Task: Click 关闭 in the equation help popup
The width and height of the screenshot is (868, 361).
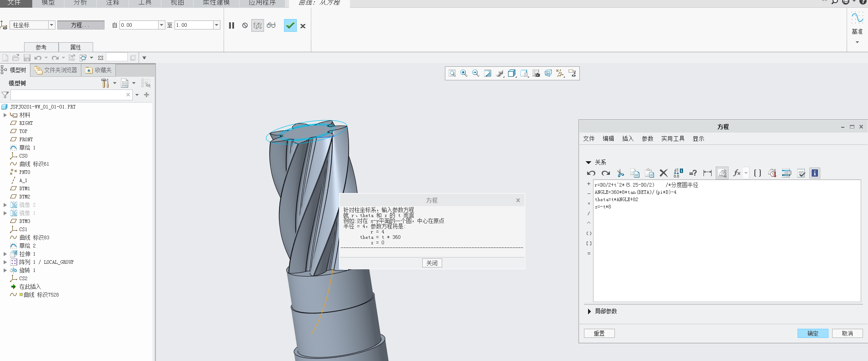Action: (x=432, y=263)
